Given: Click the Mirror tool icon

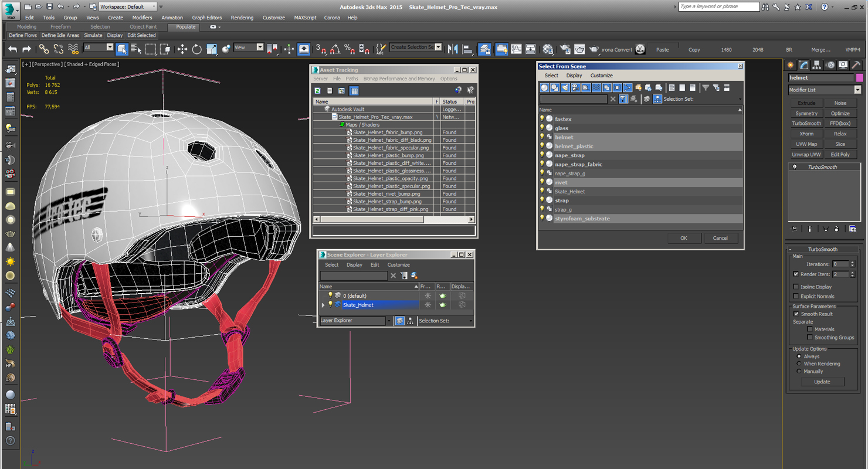Looking at the screenshot, I should [x=453, y=49].
